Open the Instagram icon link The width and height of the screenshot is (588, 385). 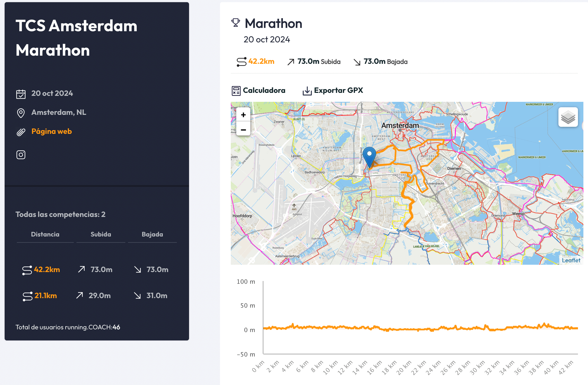coord(21,155)
